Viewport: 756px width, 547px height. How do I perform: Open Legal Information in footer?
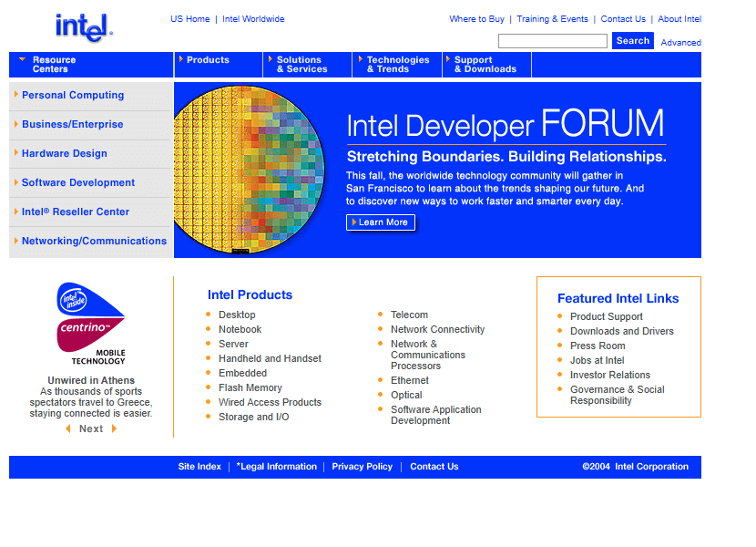pyautogui.click(x=277, y=467)
